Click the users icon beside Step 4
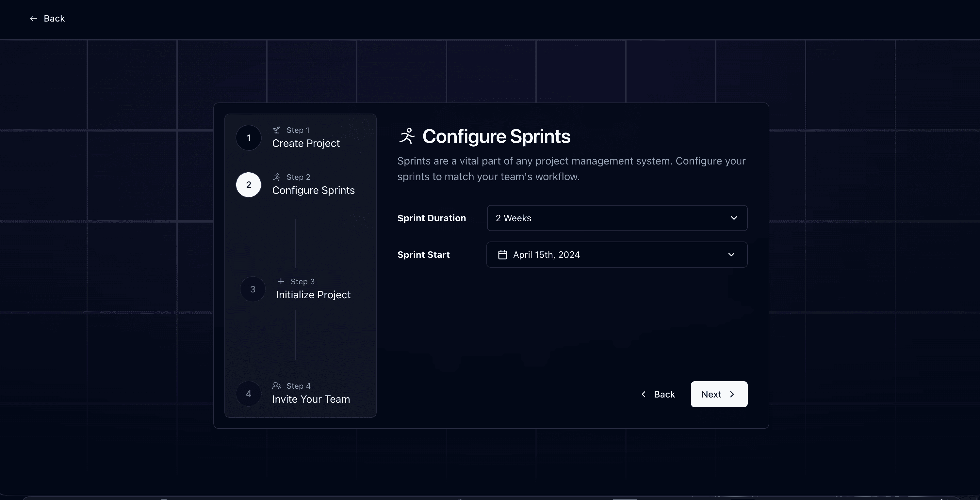Viewport: 980px width, 500px height. point(277,386)
